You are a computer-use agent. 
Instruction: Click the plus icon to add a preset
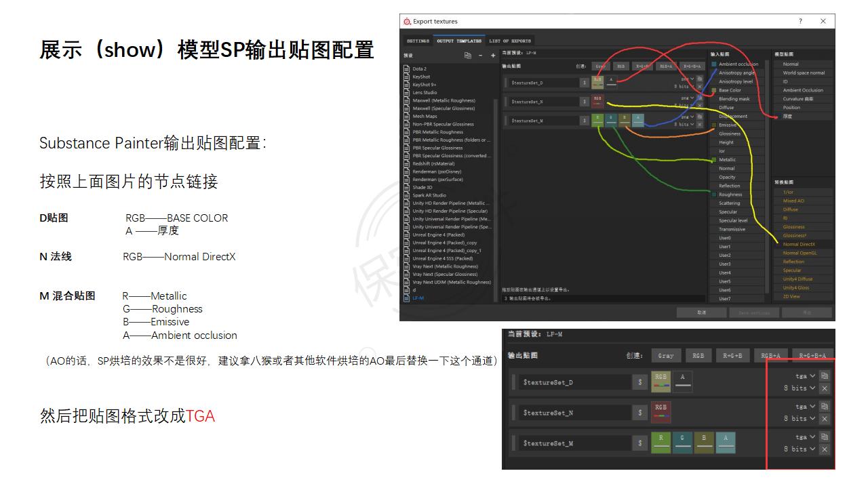[x=493, y=56]
